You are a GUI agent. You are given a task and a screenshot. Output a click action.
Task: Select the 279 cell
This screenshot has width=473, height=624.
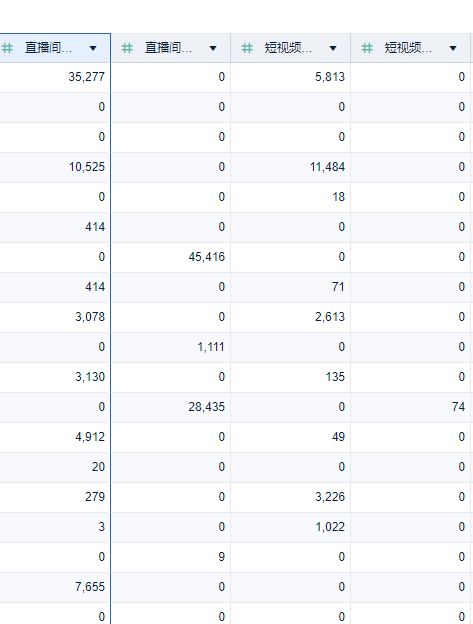click(55, 497)
